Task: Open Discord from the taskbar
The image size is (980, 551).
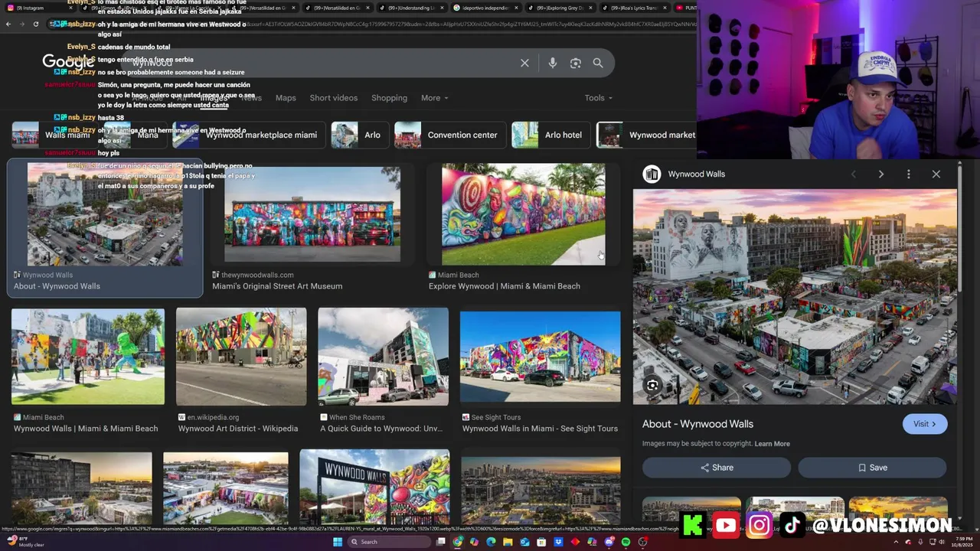Action: click(609, 542)
